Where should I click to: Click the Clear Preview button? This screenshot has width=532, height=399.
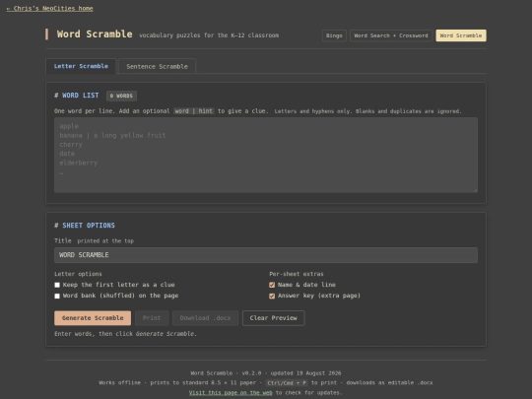click(274, 318)
